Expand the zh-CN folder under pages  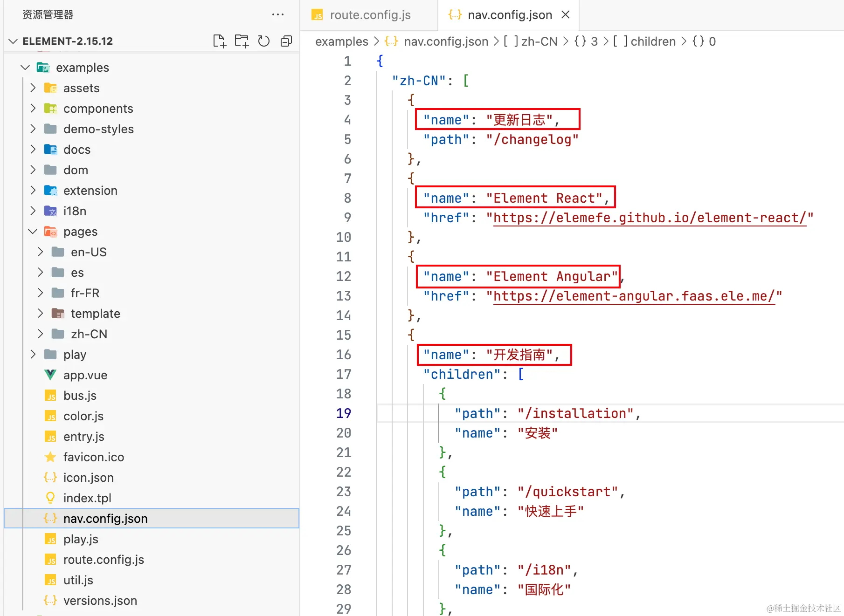41,334
